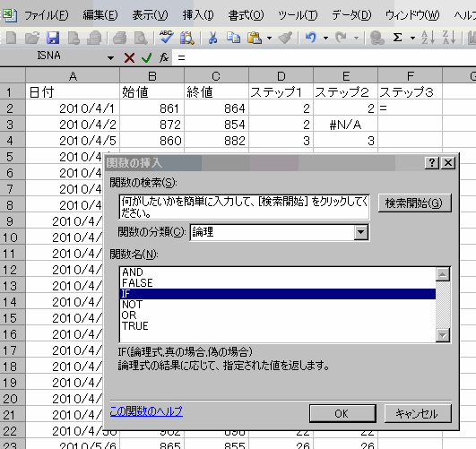Image resolution: width=476 pixels, height=449 pixels.
Task: Click the #N/A cell in column E
Action: click(x=345, y=125)
